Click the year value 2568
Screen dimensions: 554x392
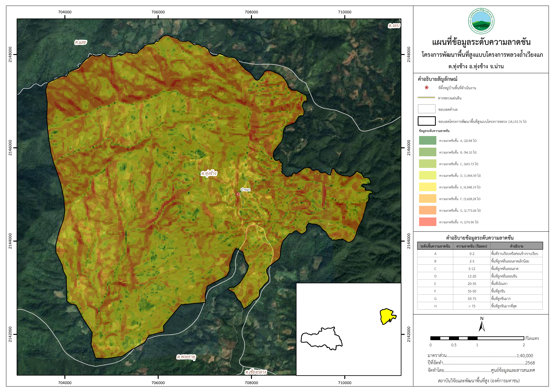(x=530, y=363)
